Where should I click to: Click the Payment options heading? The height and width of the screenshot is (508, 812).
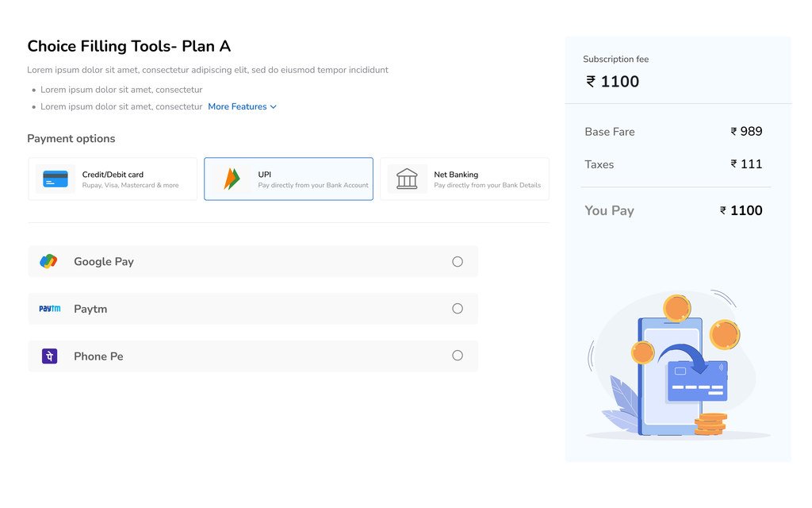71,138
